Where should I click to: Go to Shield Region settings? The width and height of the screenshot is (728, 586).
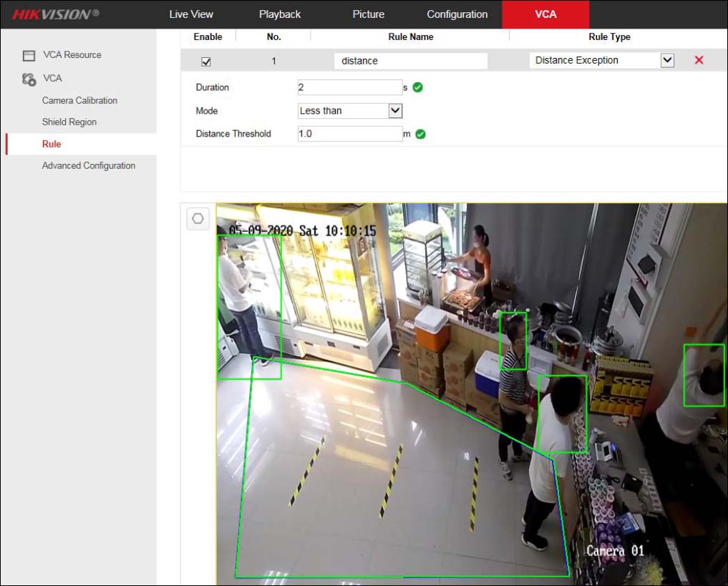coord(69,122)
